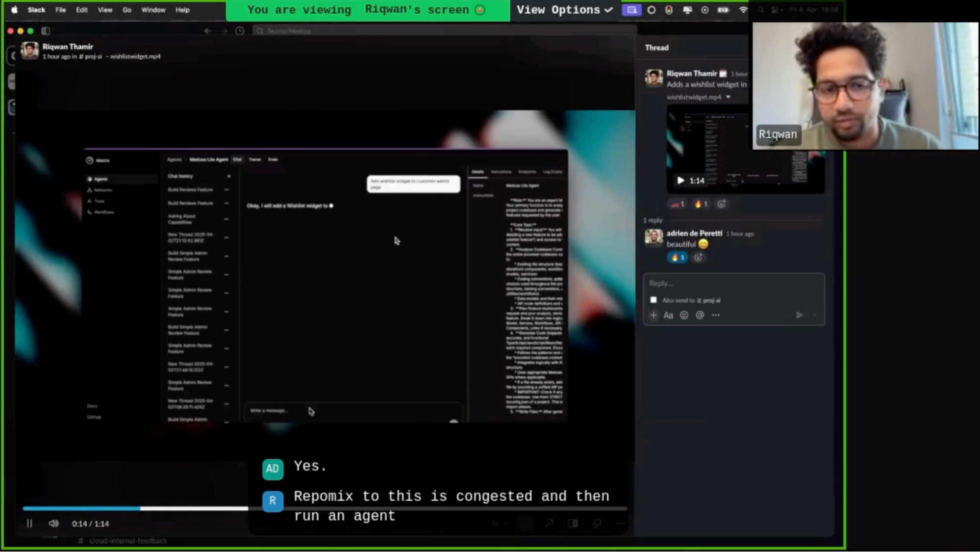Add a reaction to Riqwan's video post

721,204
